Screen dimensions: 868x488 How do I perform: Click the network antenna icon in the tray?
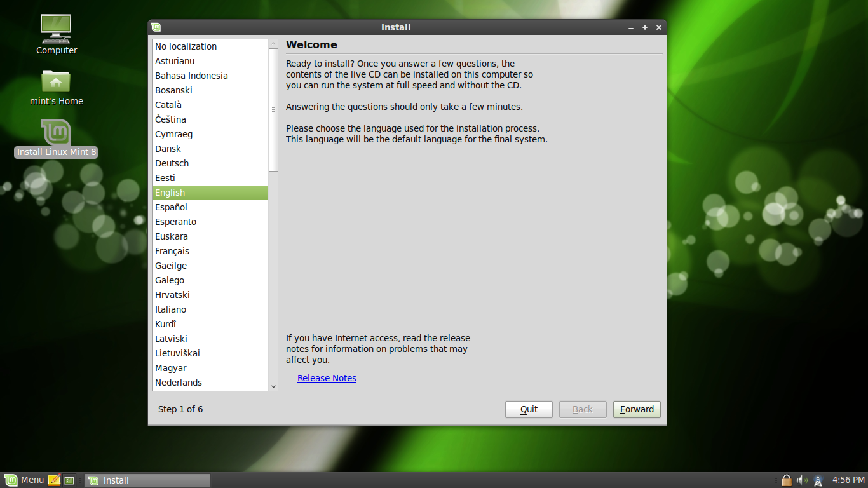(x=818, y=480)
